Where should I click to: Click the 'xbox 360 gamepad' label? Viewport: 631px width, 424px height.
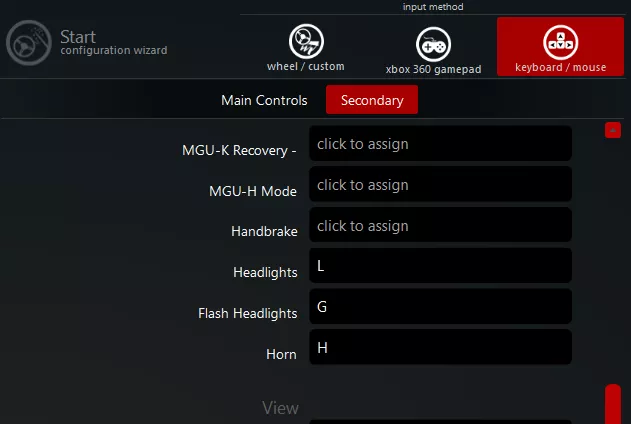point(433,69)
